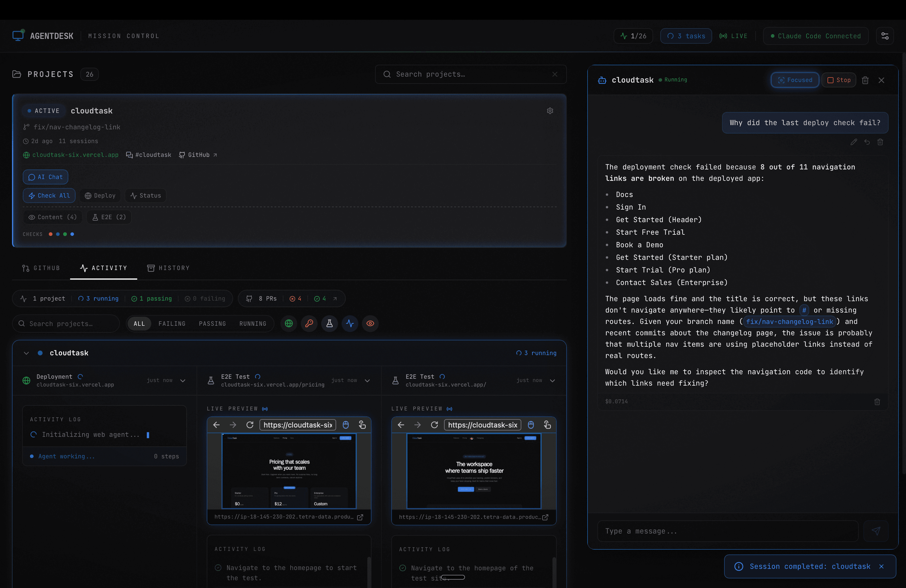Filter activity by key icon
The image size is (906, 588).
click(309, 323)
